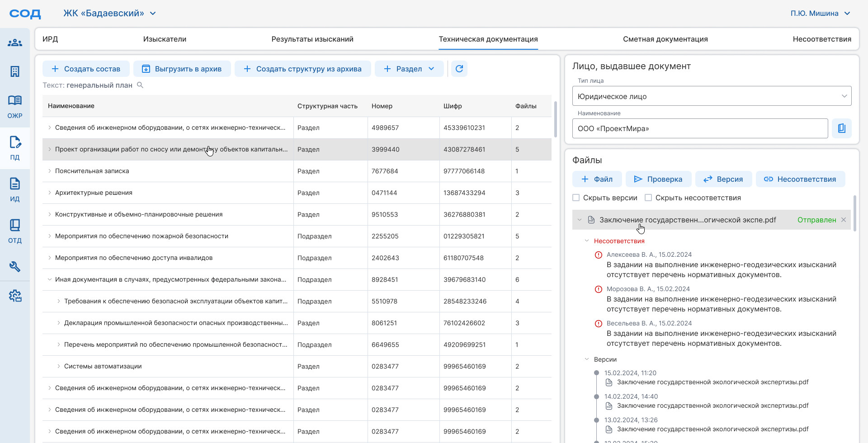Screen dimensions: 868x443
Task: Click the warning icon for Алексеева В. А.
Action: coord(599,255)
